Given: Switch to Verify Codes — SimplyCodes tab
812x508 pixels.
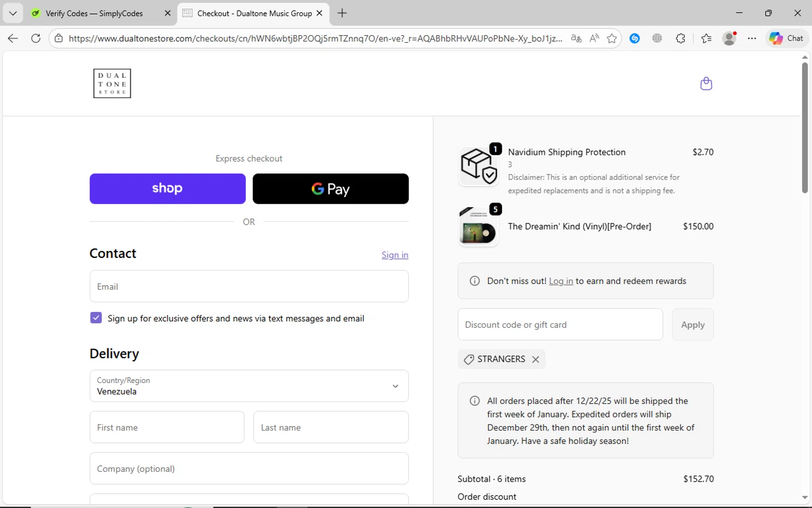Looking at the screenshot, I should tap(94, 14).
